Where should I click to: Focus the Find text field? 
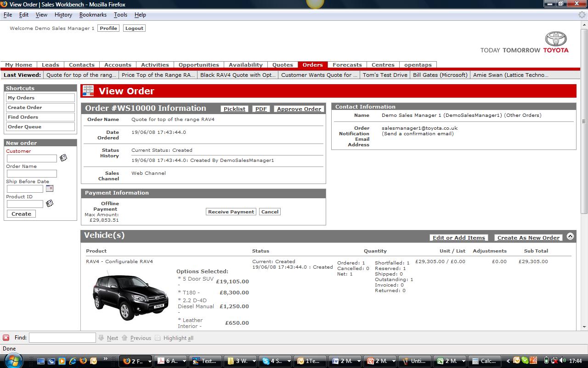pos(62,338)
